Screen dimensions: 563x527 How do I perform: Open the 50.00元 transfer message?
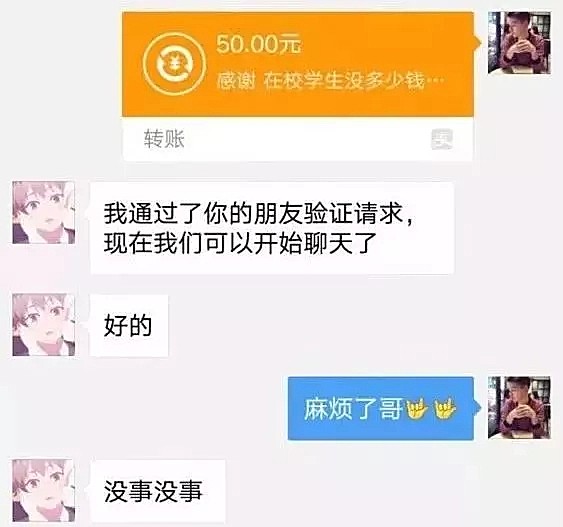click(x=298, y=86)
